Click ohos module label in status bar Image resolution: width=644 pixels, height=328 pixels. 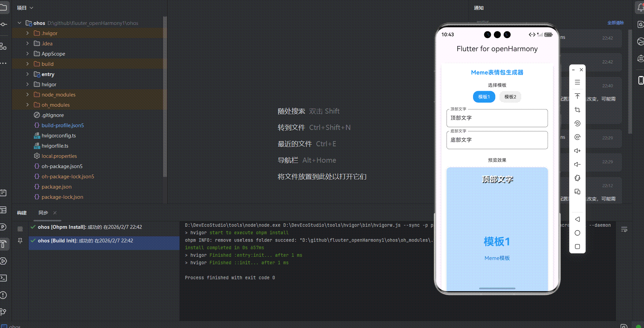[15, 326]
